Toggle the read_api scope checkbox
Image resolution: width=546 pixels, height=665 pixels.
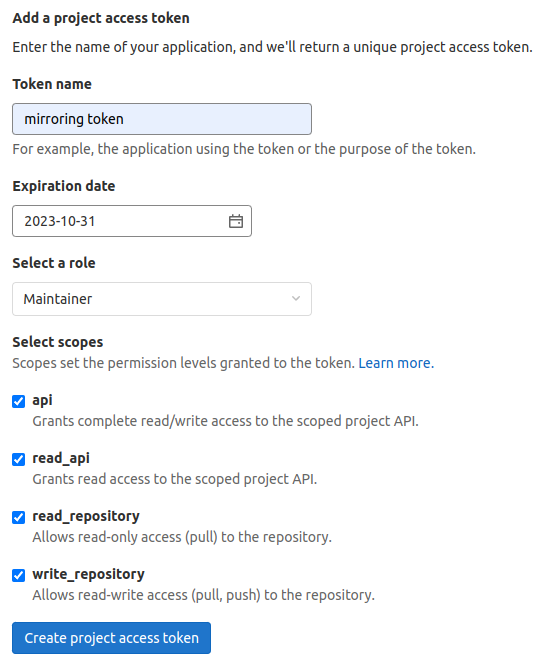(x=19, y=459)
